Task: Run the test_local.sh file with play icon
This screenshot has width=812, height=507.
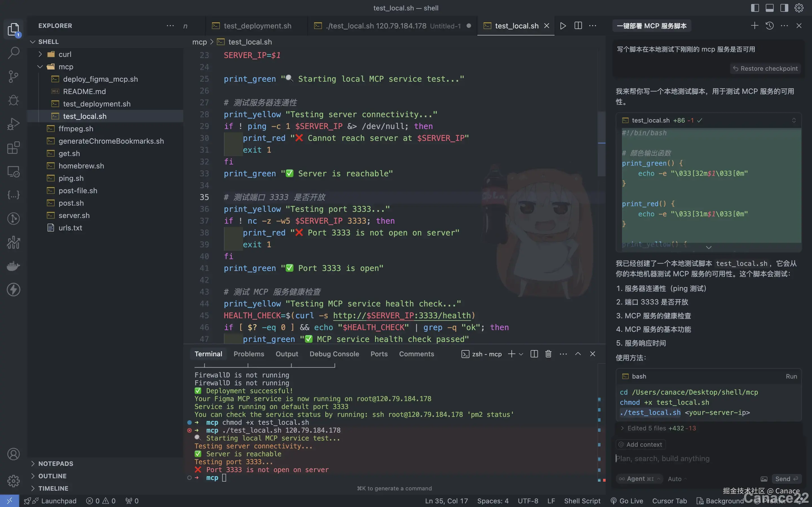Action: (563, 26)
